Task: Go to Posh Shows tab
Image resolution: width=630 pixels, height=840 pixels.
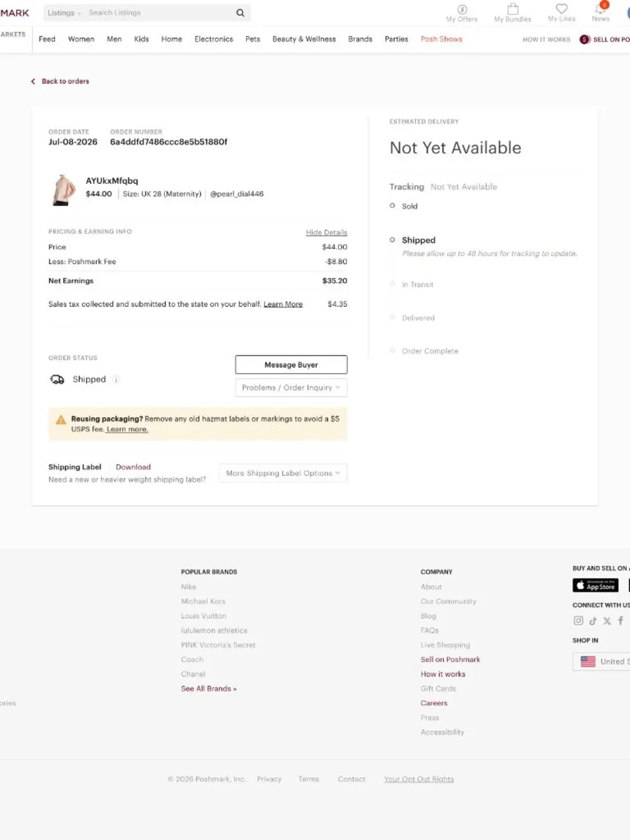Action: (441, 39)
